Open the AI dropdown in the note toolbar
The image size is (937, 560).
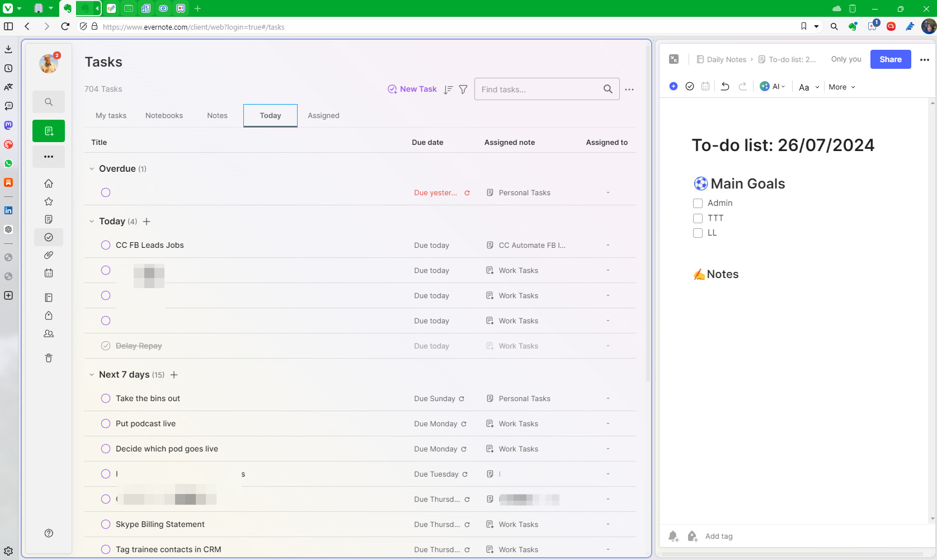[x=774, y=86]
